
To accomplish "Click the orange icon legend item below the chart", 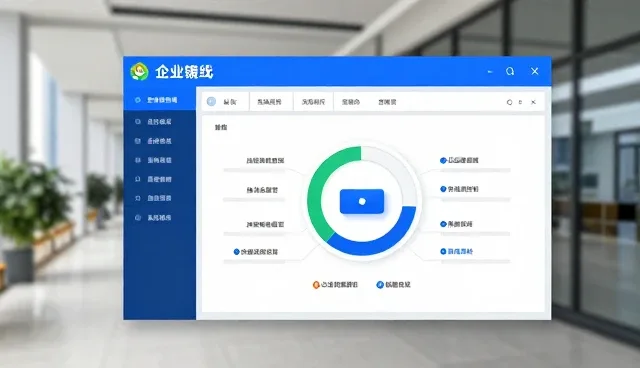I will [335, 285].
